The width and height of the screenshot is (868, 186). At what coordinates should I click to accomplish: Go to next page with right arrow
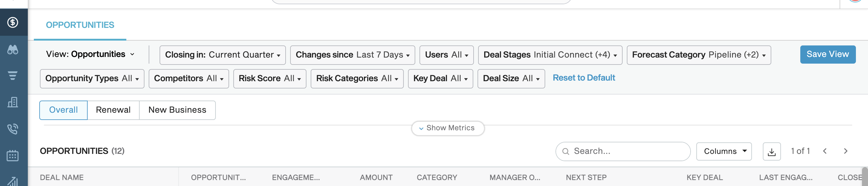[845, 151]
